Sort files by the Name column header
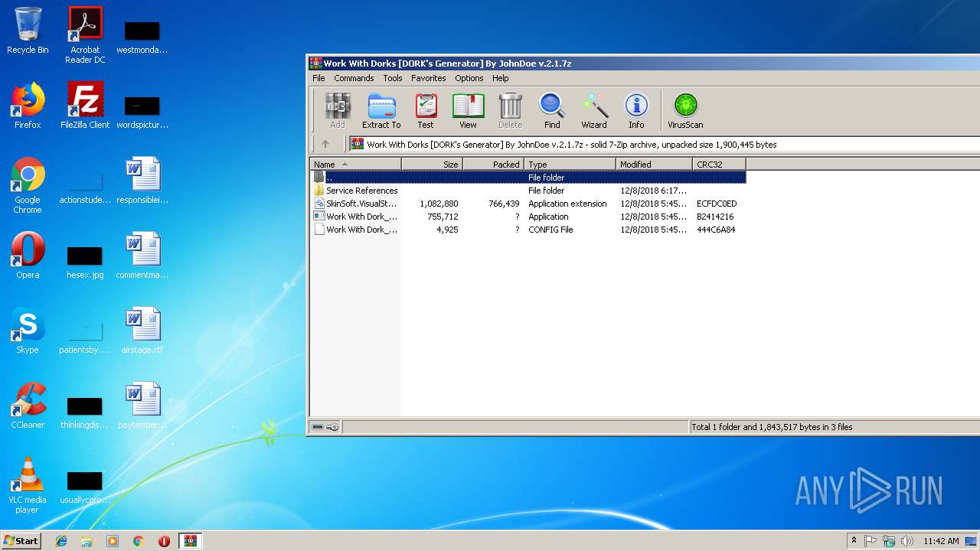 coord(355,165)
